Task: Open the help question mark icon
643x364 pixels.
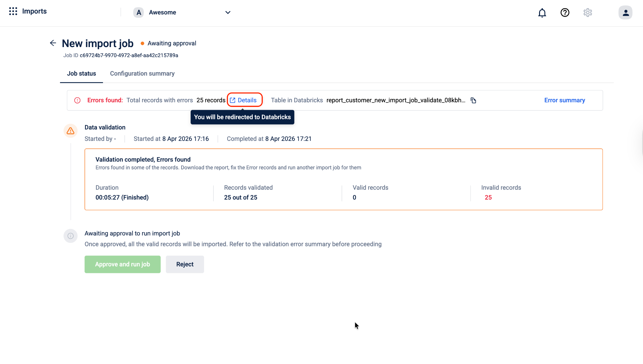Action: coord(565,13)
